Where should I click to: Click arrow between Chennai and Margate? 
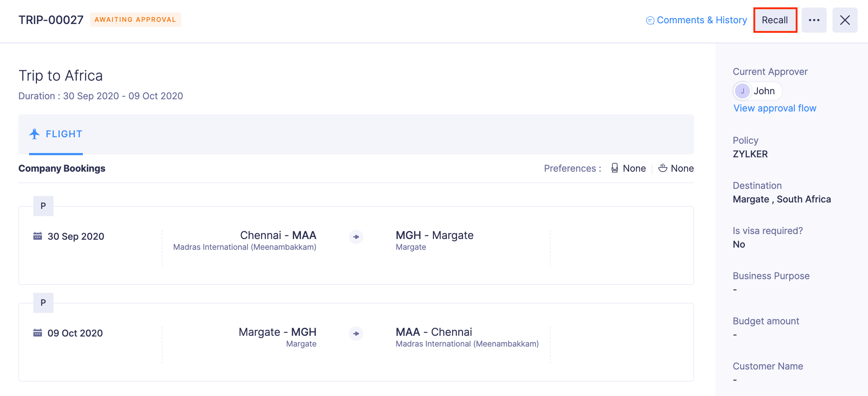356,237
